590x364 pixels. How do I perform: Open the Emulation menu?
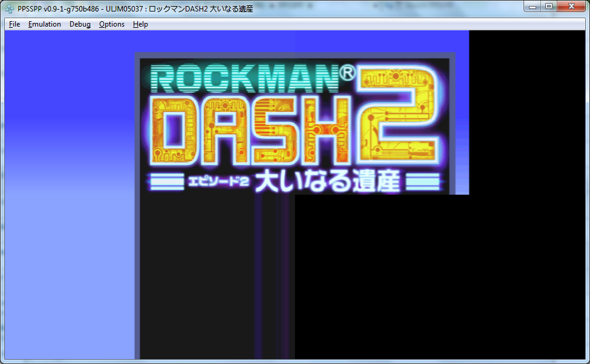point(45,24)
